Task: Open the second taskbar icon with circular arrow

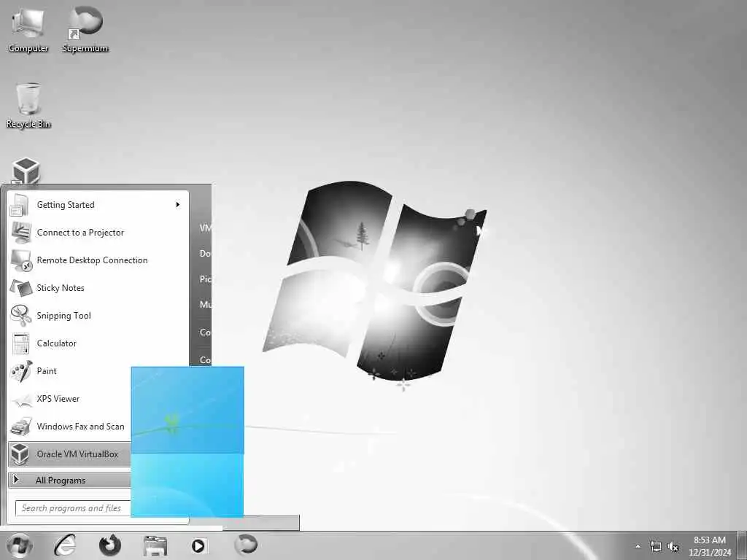Action: tap(109, 545)
